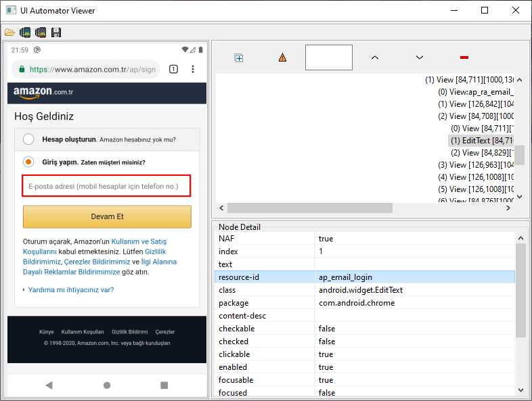Open the saved UI dump folder icon
Viewport: 532px width, 401px height.
coord(9,32)
